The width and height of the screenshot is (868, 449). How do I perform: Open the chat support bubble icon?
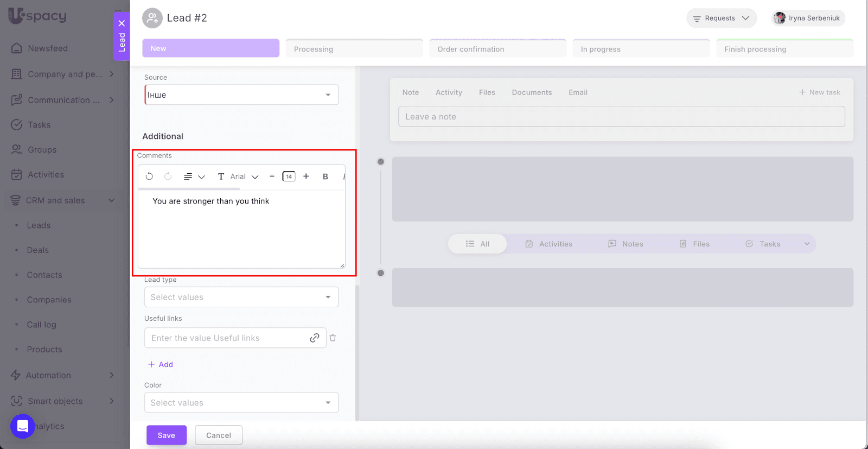tap(22, 426)
